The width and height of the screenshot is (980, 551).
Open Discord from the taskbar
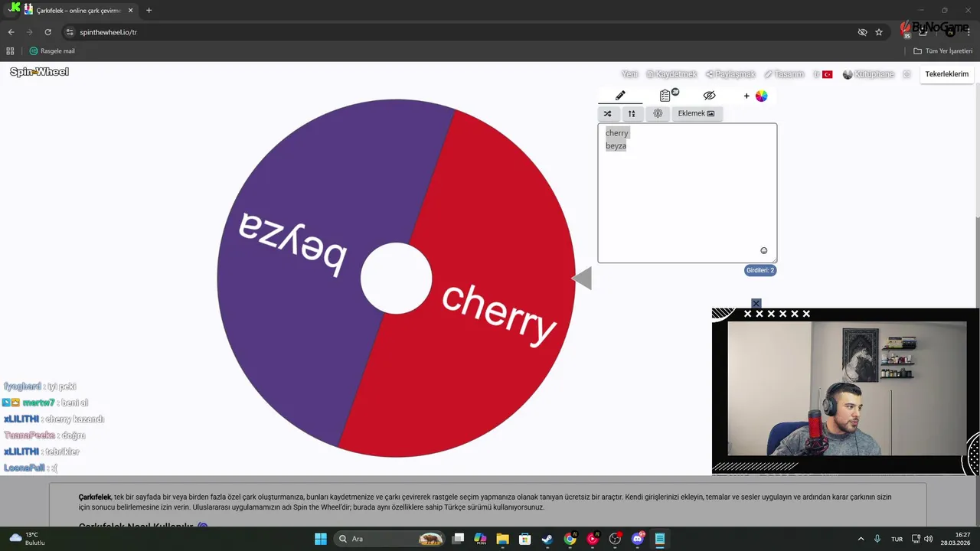point(637,539)
